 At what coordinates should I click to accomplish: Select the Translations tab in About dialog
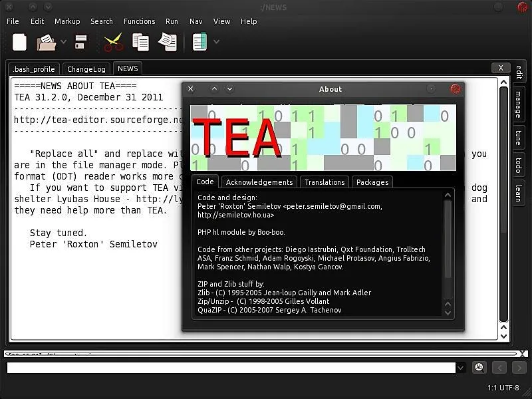pyautogui.click(x=325, y=182)
